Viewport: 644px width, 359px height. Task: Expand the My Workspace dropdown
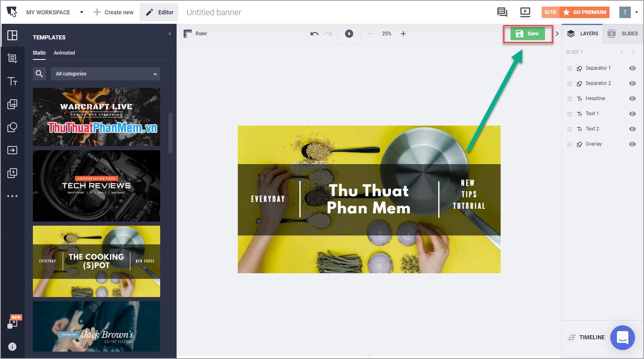point(81,12)
